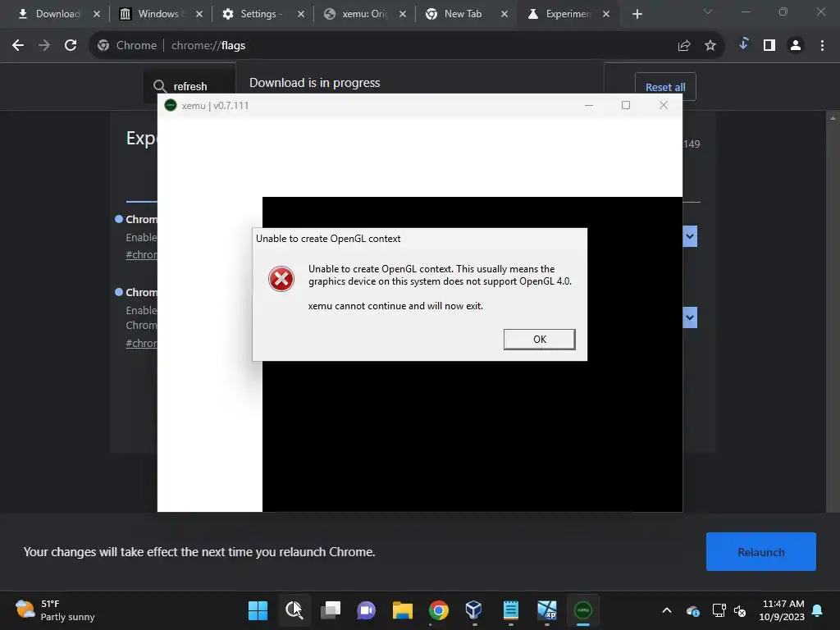Open Chrome downloads toolbar icon
The height and width of the screenshot is (630, 840).
(x=743, y=44)
